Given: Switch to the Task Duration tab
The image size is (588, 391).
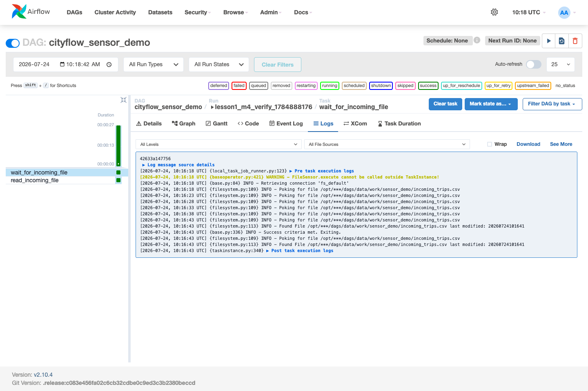Looking at the screenshot, I should [399, 123].
